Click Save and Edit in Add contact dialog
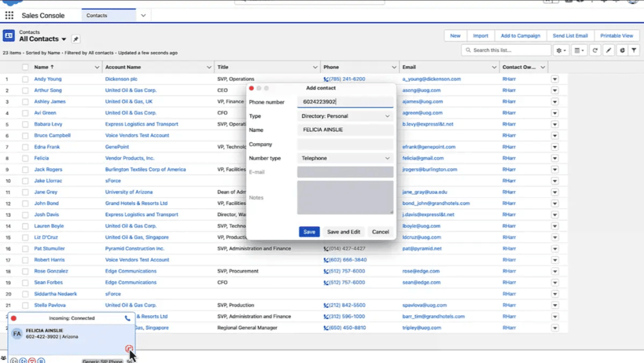The height and width of the screenshot is (363, 644). pyautogui.click(x=343, y=232)
